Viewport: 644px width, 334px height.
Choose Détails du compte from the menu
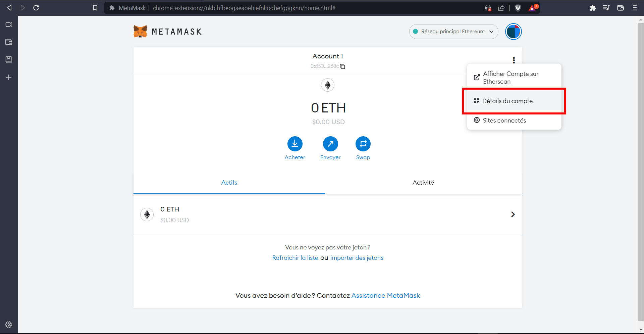point(514,101)
